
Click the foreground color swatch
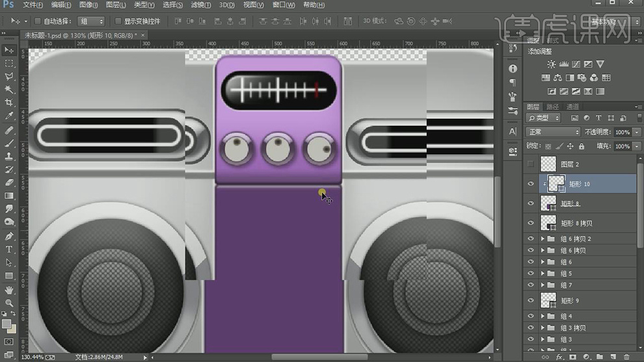click(x=7, y=324)
